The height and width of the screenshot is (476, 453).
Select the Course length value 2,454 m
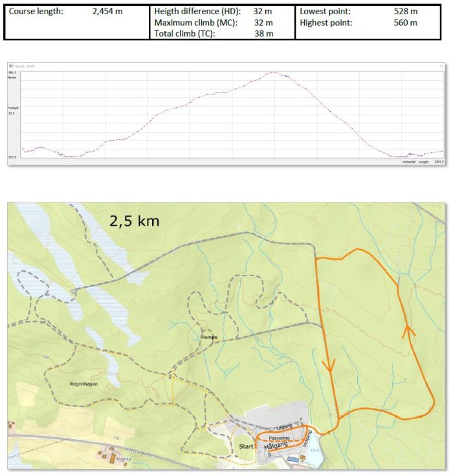coord(107,12)
